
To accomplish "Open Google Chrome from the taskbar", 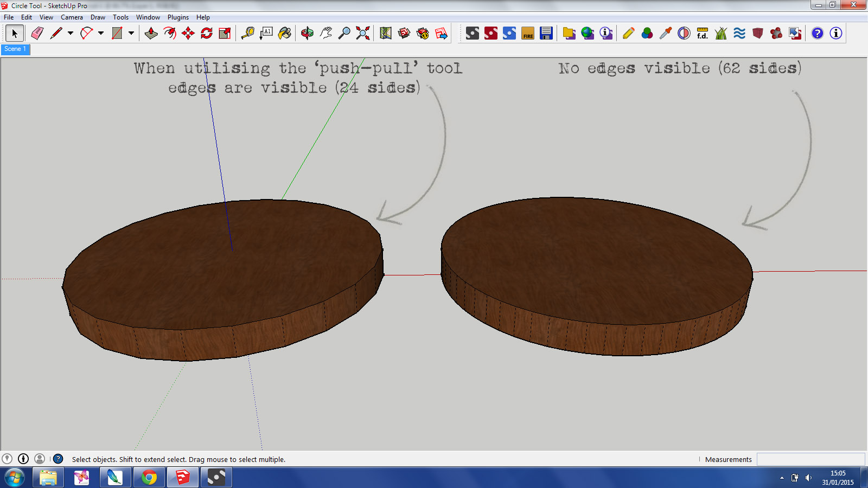I will click(149, 478).
